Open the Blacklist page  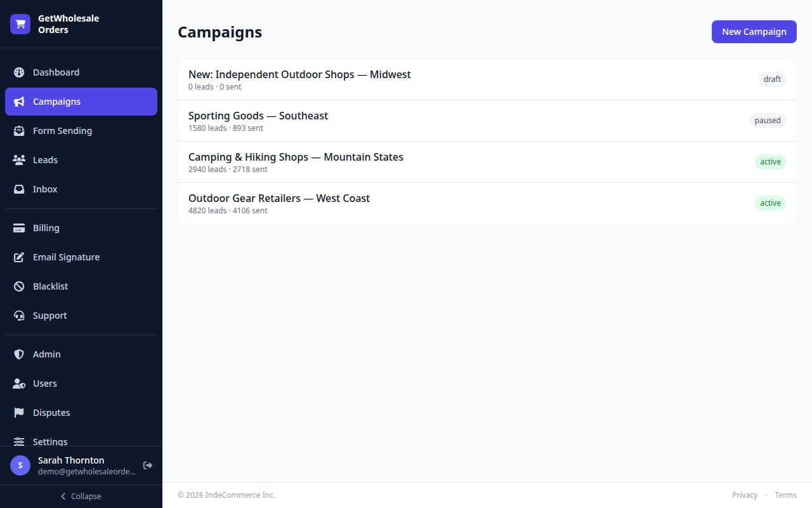click(x=81, y=286)
